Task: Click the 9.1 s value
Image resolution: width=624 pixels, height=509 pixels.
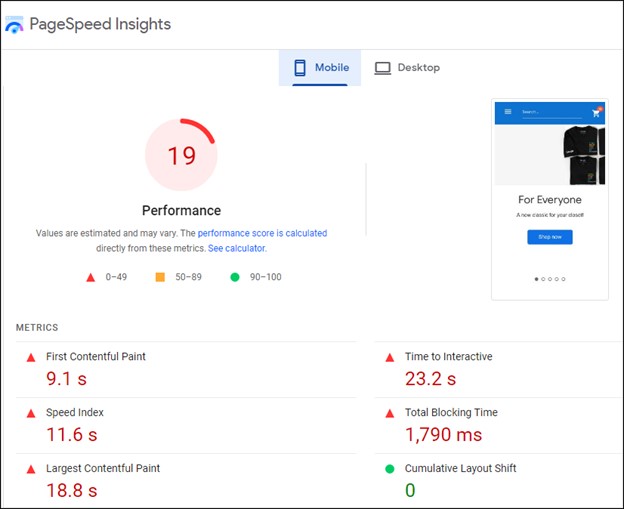Action: [x=66, y=378]
